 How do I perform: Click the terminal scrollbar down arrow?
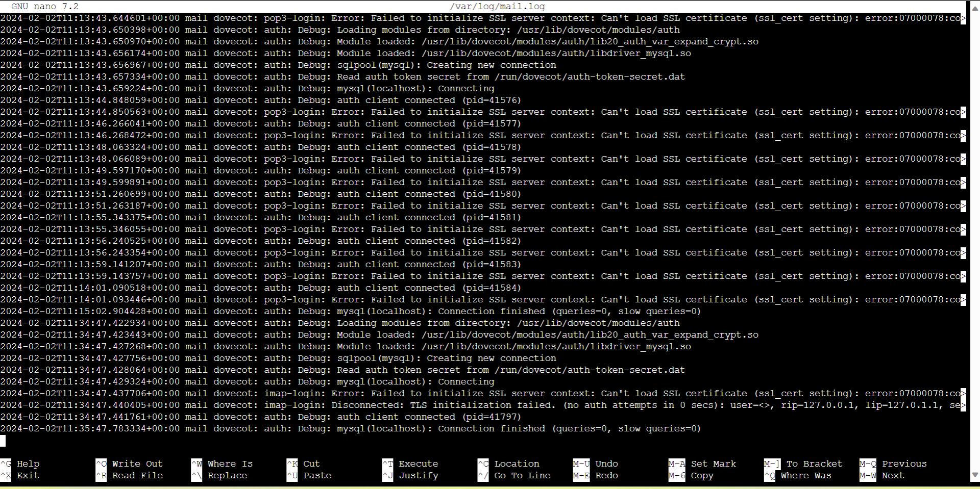click(x=975, y=474)
